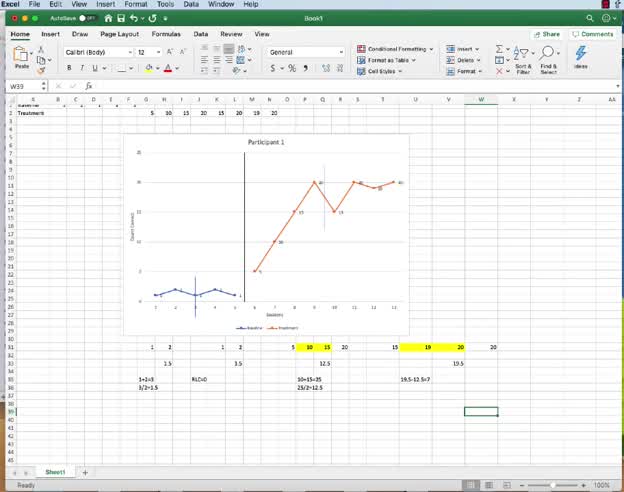Increase font size with larger A icon
624x492 pixels.
170,52
